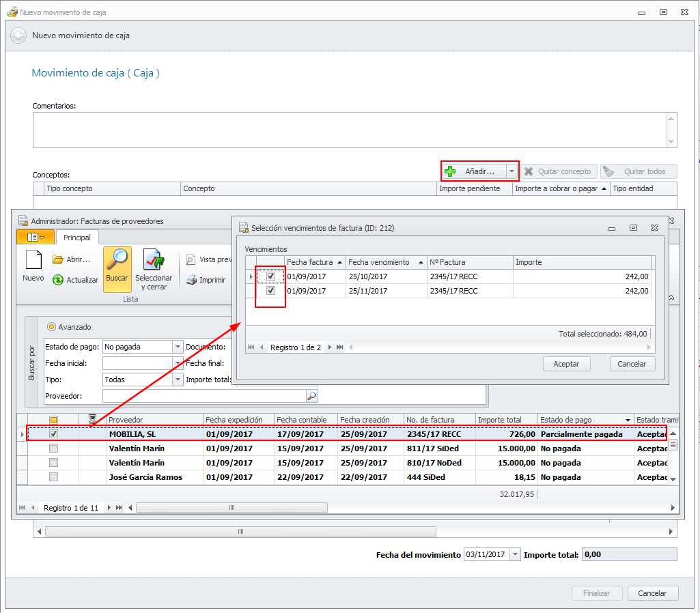Screen dimensions: 700x613
Task: Uncheck the 25/11/2017 vencimiento checkbox
Action: click(x=271, y=291)
